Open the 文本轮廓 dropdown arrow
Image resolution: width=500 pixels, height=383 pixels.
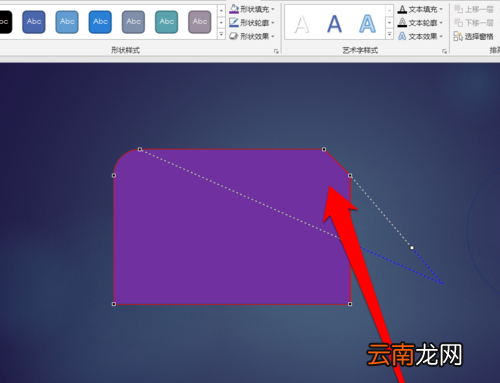tap(441, 23)
